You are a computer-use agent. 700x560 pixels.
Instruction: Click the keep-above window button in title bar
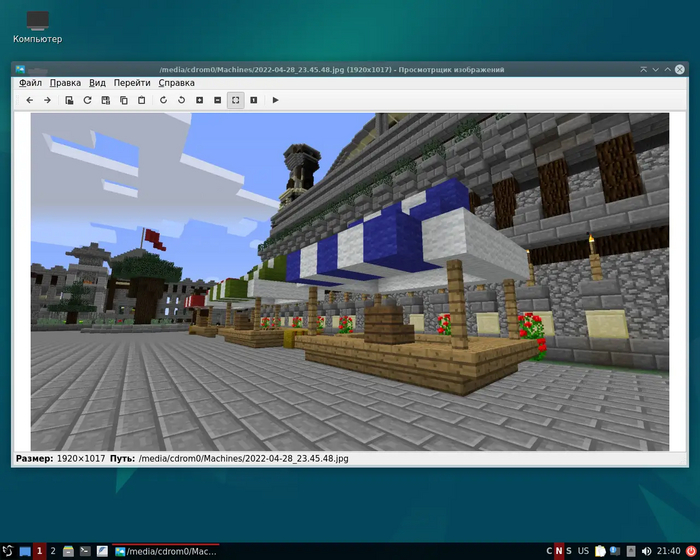pyautogui.click(x=643, y=69)
